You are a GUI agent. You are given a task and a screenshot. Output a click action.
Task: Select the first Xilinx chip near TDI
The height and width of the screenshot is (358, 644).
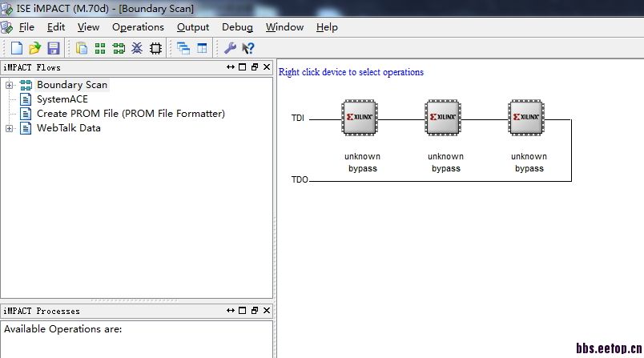tap(360, 118)
